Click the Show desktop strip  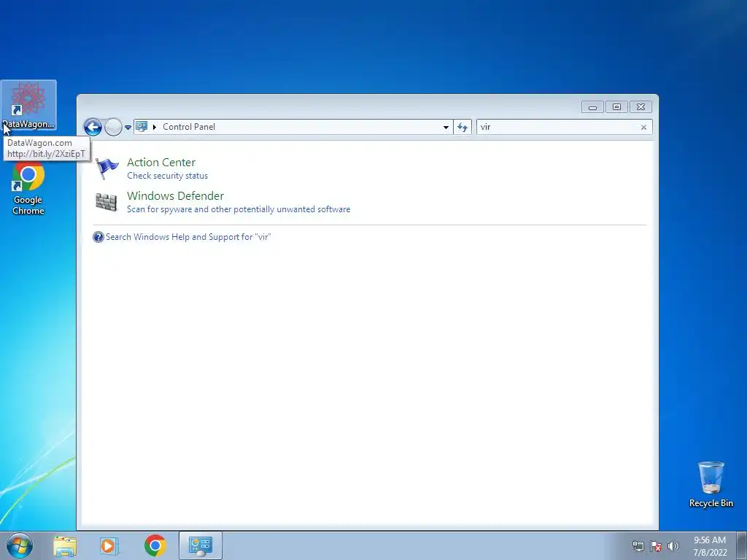pos(742,546)
